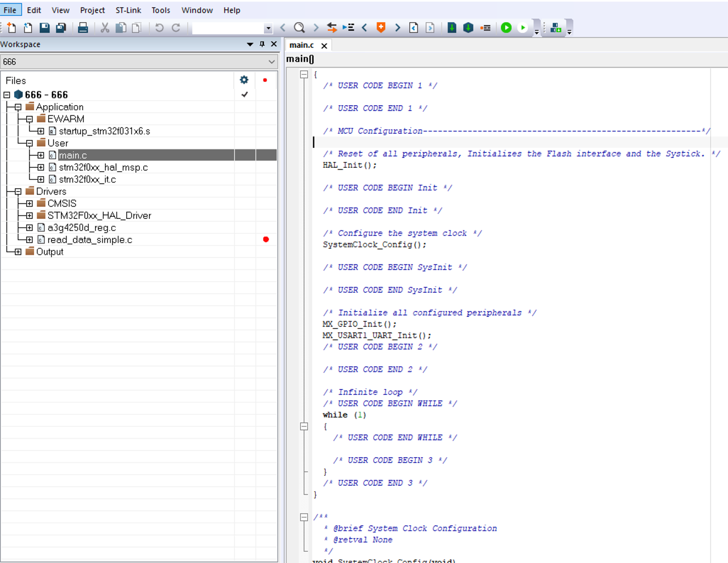Open the quick search history dropdown
728x563 pixels.
click(268, 28)
